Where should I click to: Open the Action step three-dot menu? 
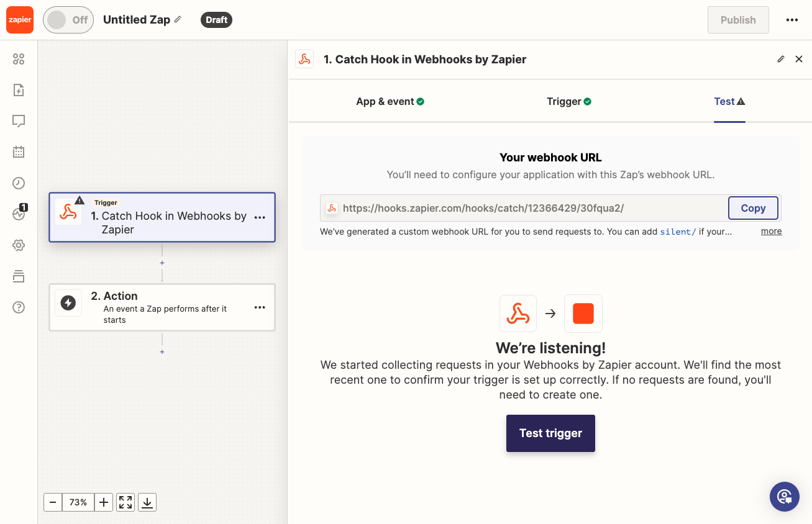point(260,307)
